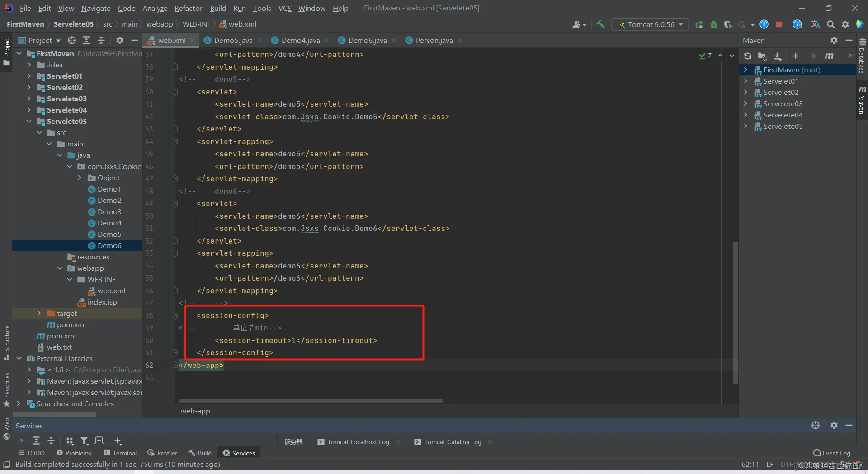The width and height of the screenshot is (868, 474).
Task: Toggle the Structure tool window side tab
Action: coord(6,343)
